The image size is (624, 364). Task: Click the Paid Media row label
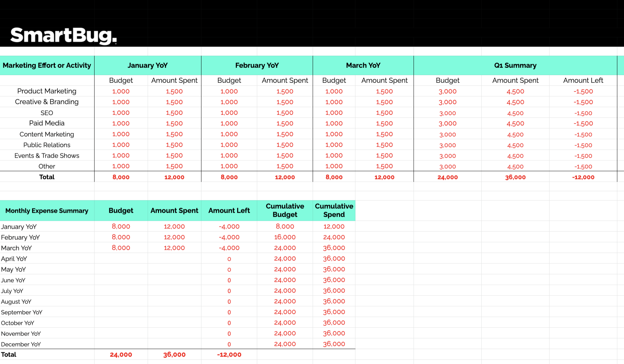(x=47, y=123)
